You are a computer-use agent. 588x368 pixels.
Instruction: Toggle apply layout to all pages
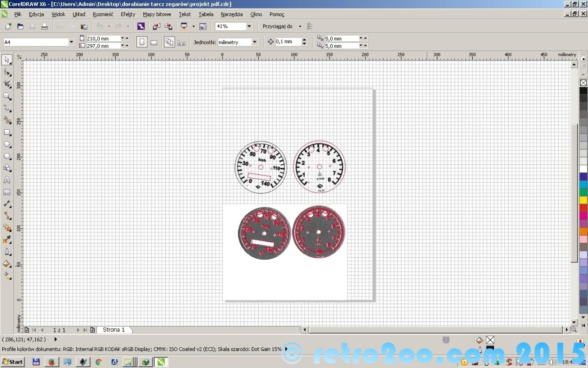pos(169,42)
